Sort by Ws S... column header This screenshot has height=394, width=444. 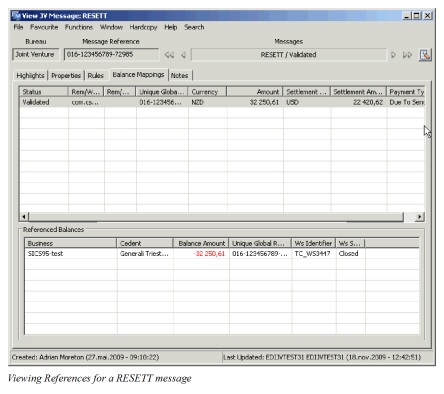pos(351,243)
